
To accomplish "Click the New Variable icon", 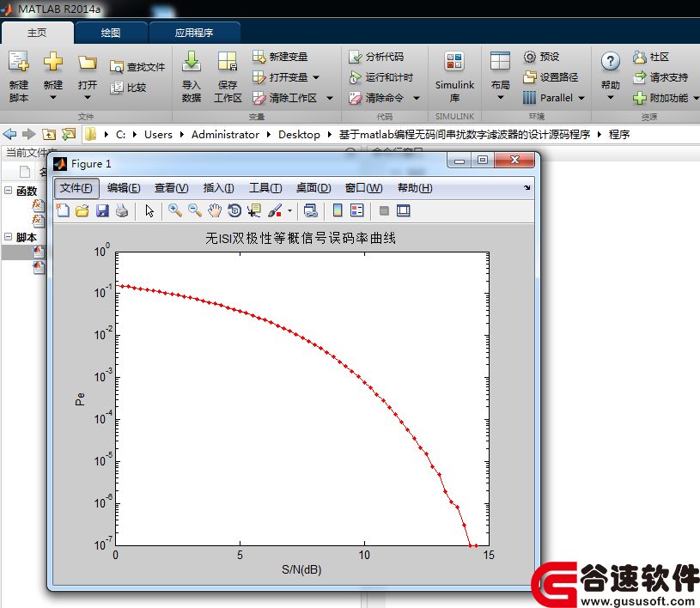I will coord(259,57).
